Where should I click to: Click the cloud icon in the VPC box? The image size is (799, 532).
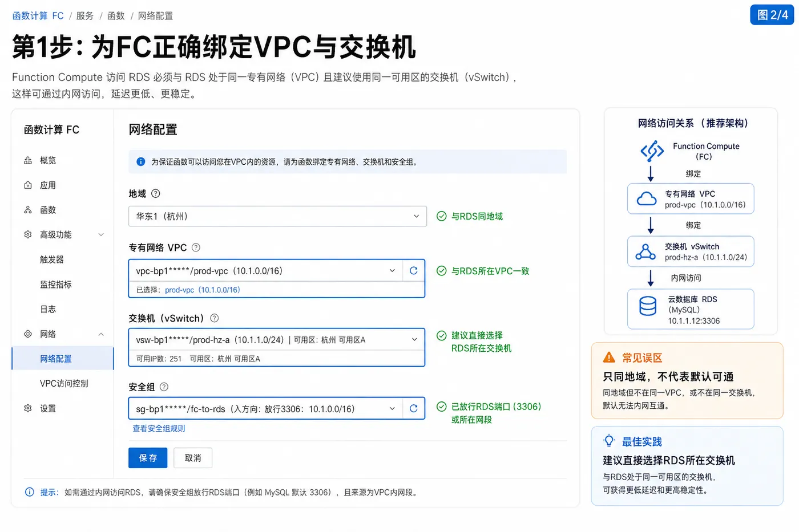[x=647, y=198]
